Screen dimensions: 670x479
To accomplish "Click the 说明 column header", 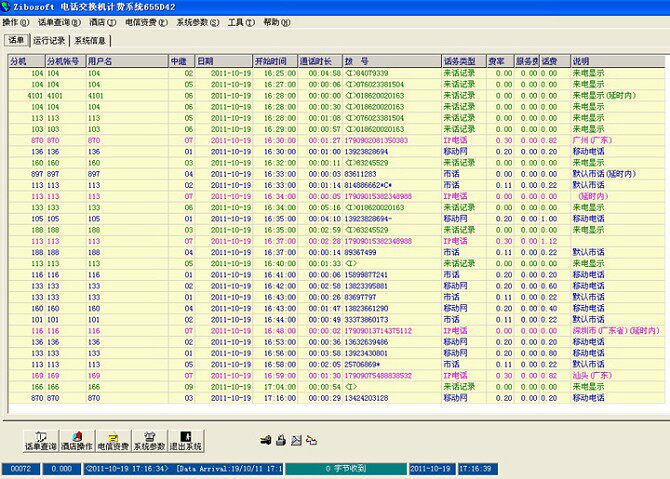I will pos(618,61).
